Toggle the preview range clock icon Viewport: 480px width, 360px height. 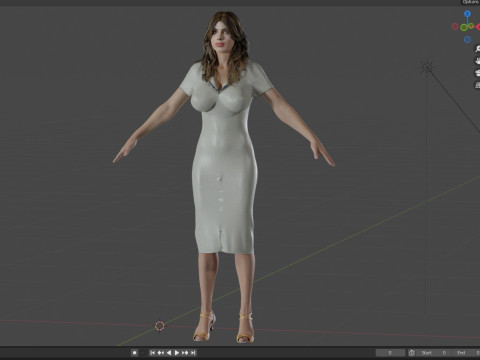(412, 353)
